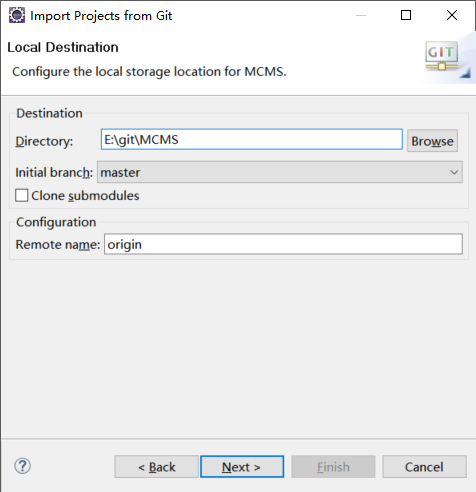Close the Import Projects from Git dialog
Viewport: 476px width, 492px height.
(452, 15)
